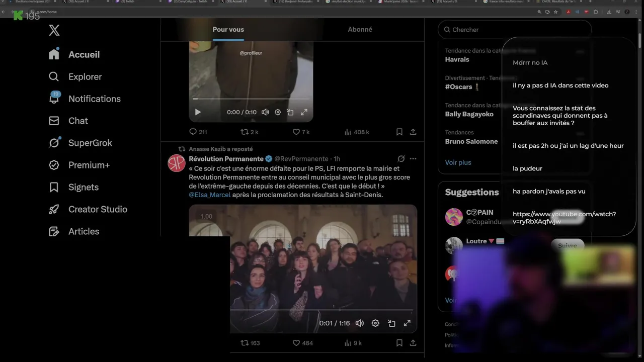The image size is (644, 362).
Task: Repost the post with 2 k reposts
Action: coord(250,132)
